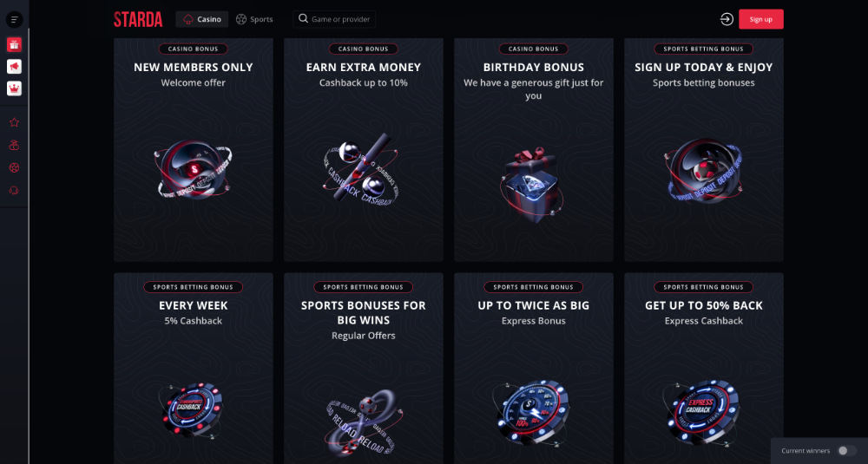The image size is (868, 464).
Task: Click the login arrow icon
Action: tap(727, 19)
